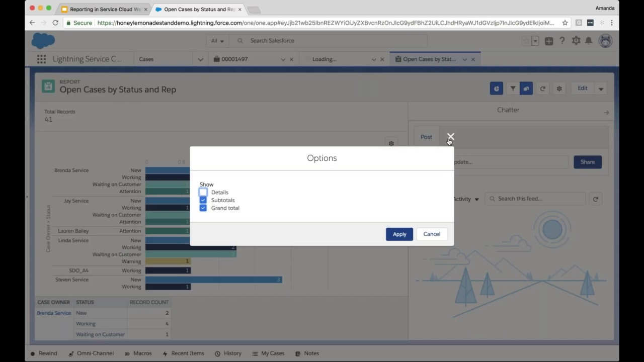Click the browser address bar URL

coord(326,23)
